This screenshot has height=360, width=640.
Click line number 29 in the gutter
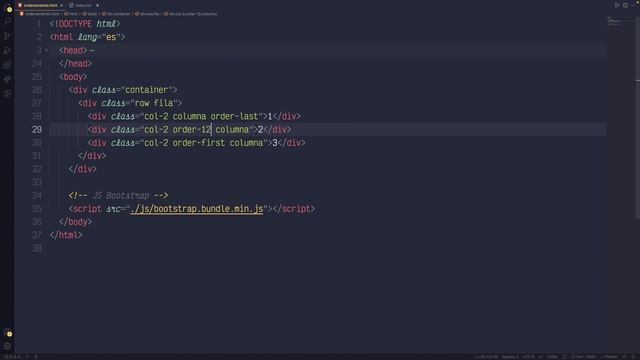37,129
